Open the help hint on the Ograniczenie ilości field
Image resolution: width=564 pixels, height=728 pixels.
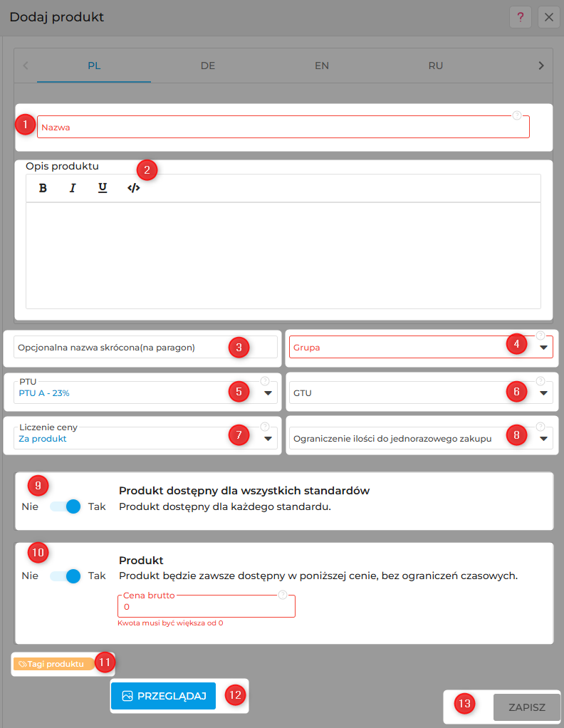tap(540, 427)
